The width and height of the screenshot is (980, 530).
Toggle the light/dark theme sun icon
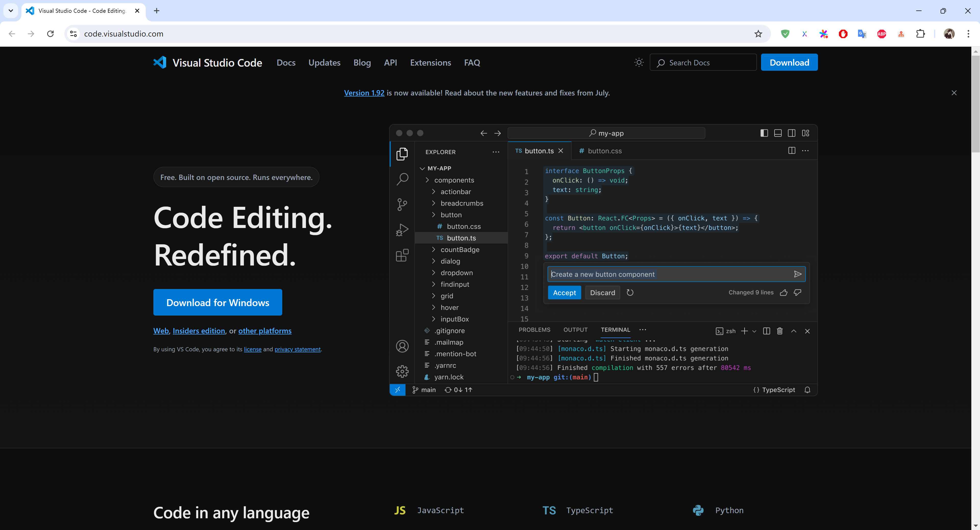tap(639, 62)
